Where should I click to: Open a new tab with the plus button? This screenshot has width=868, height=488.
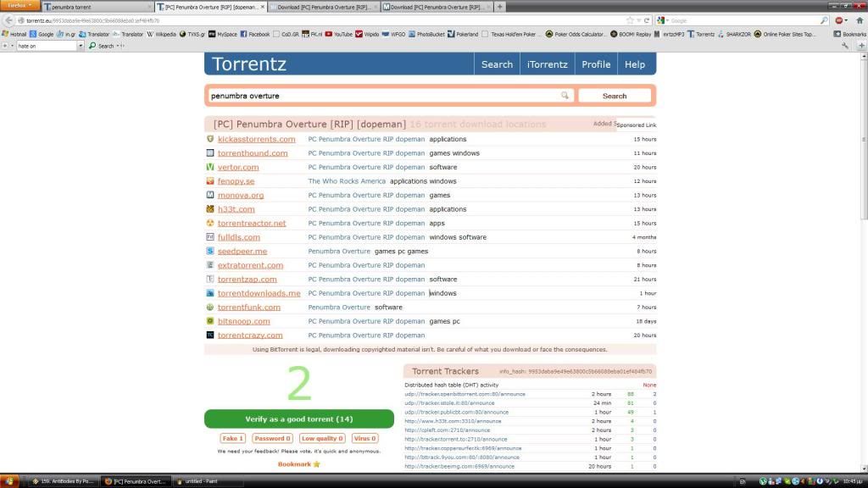[x=500, y=7]
